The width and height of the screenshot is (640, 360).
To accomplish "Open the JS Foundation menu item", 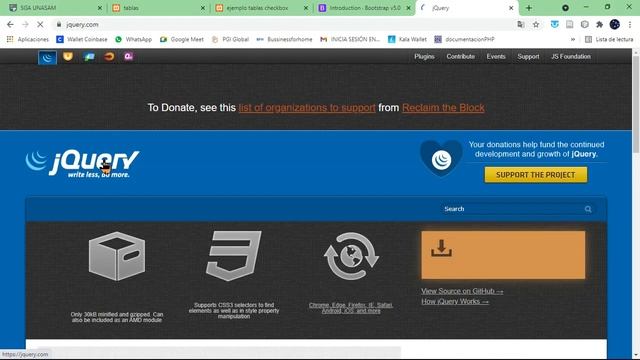I will 571,56.
